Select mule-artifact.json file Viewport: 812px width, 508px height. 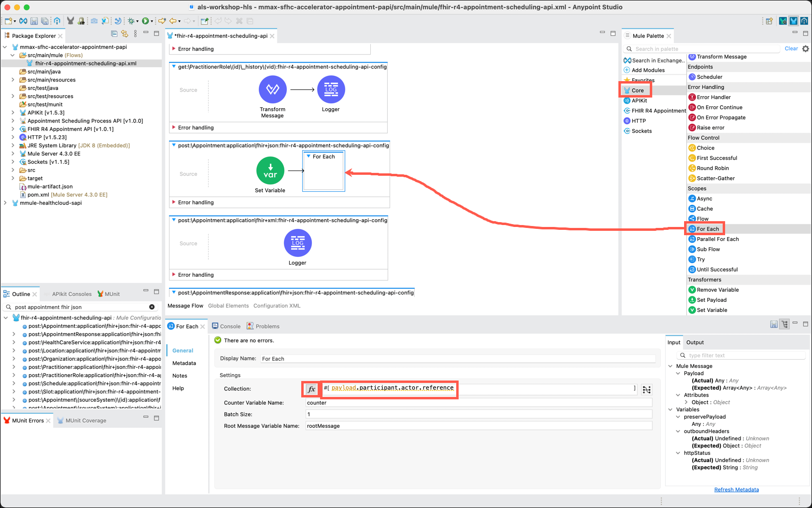click(46, 186)
